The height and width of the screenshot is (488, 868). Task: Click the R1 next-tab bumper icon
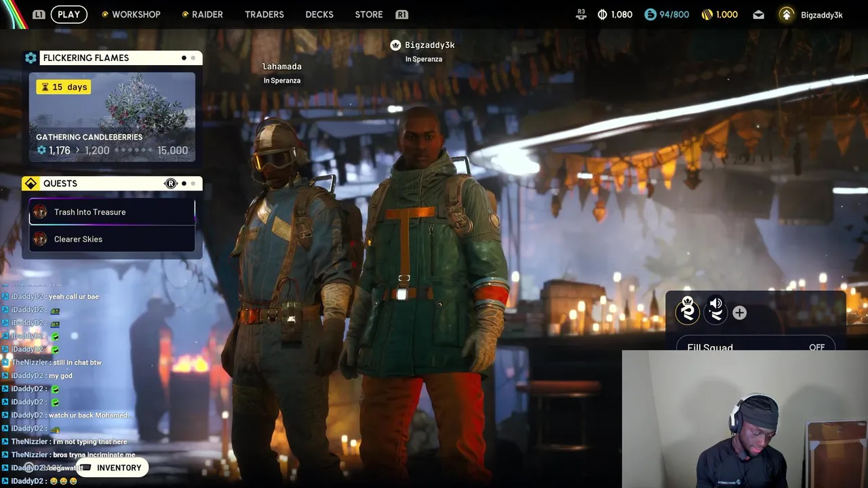click(x=401, y=14)
